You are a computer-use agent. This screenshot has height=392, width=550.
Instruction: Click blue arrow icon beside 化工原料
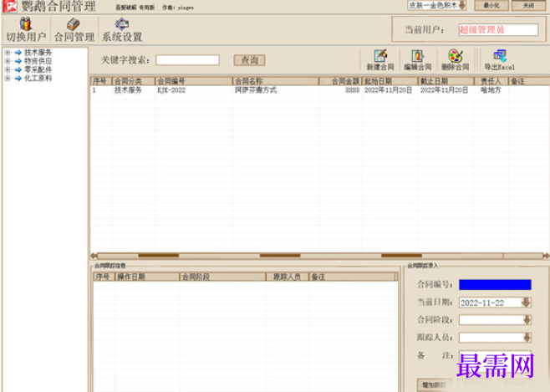[x=18, y=79]
